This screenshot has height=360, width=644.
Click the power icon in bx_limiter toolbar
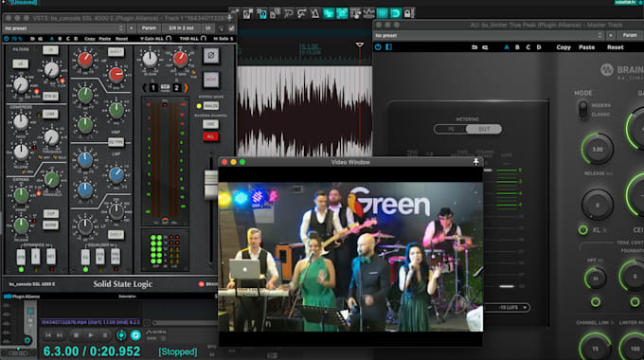tap(378, 47)
